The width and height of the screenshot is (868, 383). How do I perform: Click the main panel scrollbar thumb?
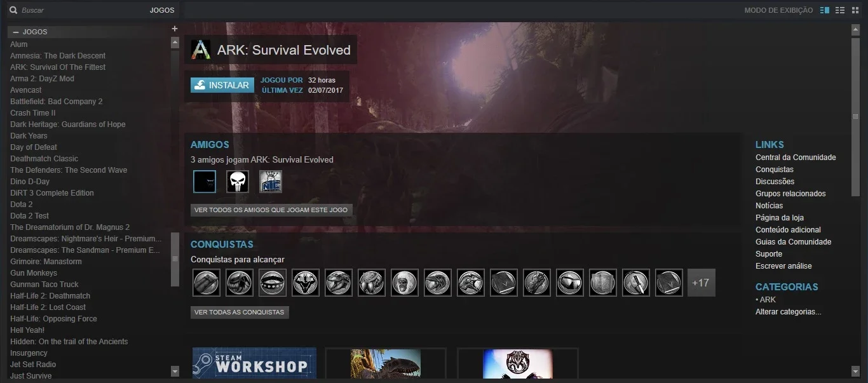pos(855,116)
